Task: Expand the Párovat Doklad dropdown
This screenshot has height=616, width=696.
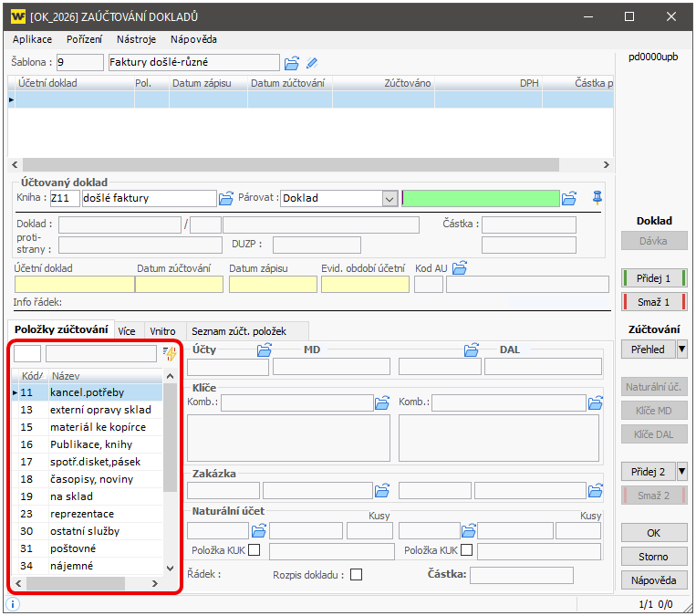Action: tap(390, 199)
